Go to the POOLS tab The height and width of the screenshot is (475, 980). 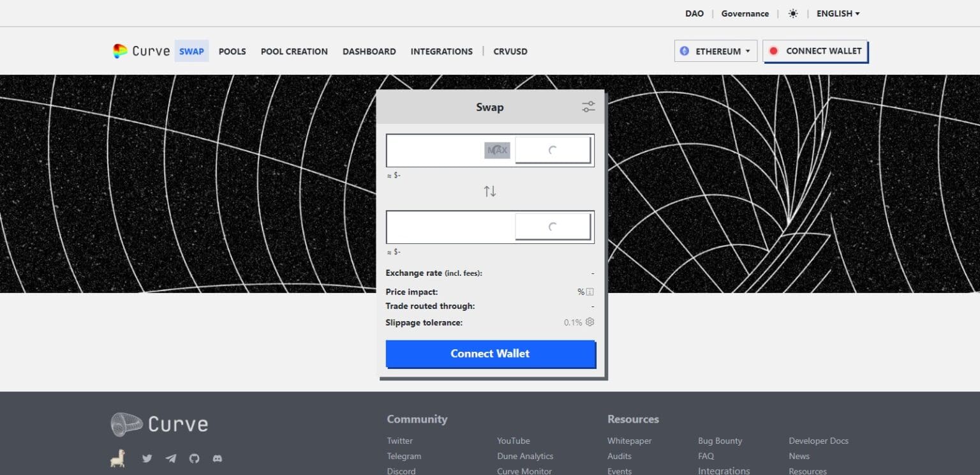tap(232, 51)
